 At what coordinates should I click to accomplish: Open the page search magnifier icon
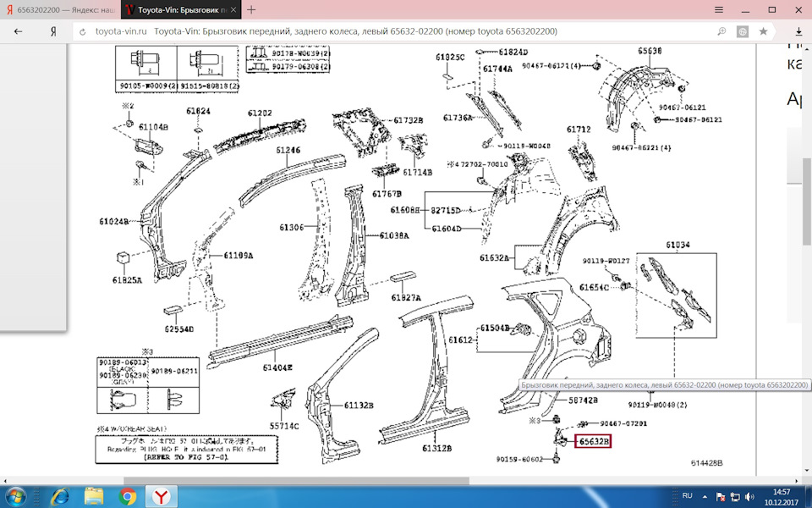(721, 30)
